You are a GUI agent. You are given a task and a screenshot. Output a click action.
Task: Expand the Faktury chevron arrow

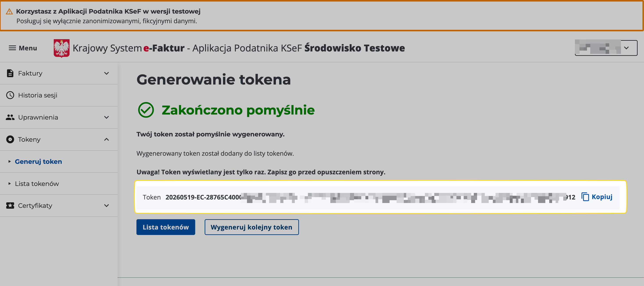click(x=107, y=73)
